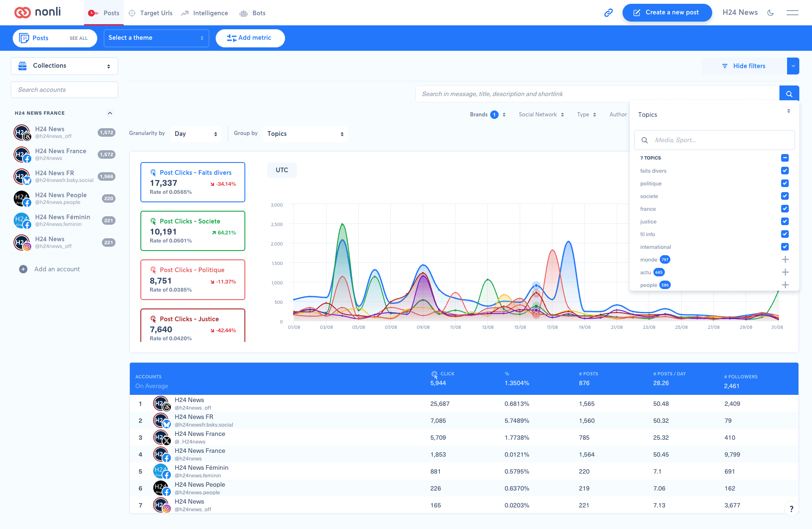Screen dimensions: 812x529
Task: Add the actu topic with plus icon
Action: pos(785,272)
